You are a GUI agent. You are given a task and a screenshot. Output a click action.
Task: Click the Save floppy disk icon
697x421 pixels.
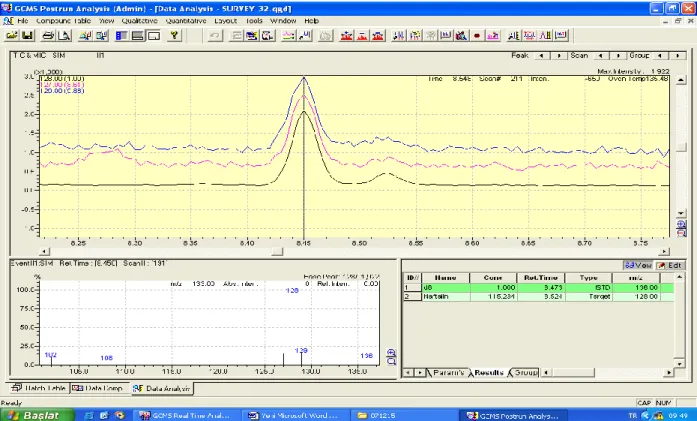click(28, 36)
